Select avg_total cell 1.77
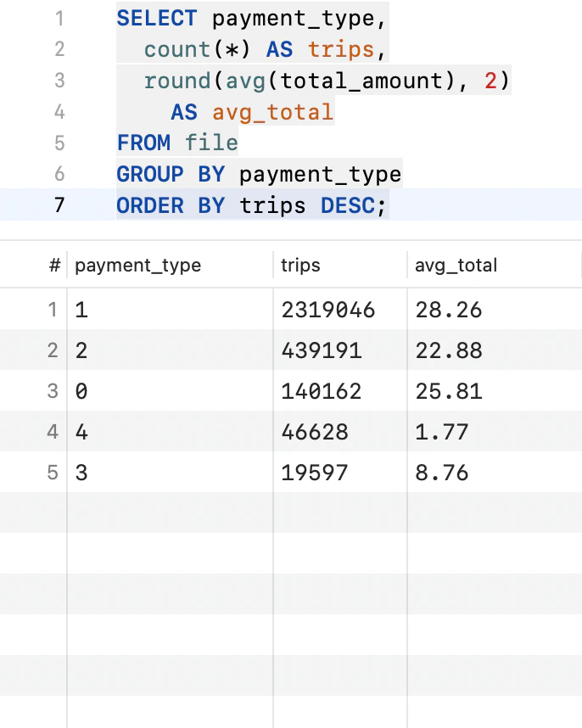This screenshot has height=728, width=582. point(495,432)
